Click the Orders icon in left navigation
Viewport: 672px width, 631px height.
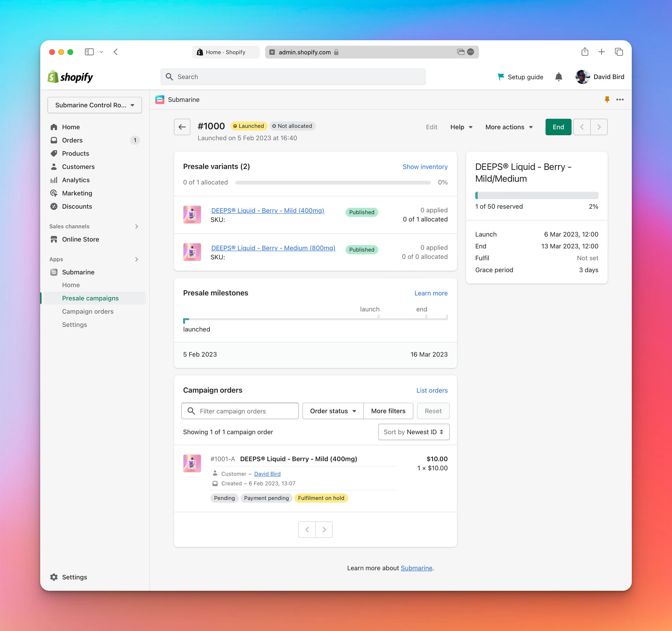(54, 139)
